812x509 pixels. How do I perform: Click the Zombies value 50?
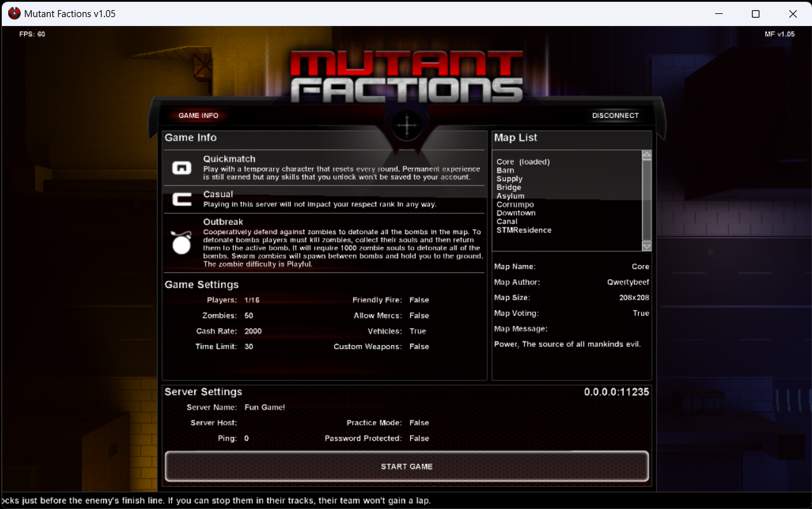(249, 316)
